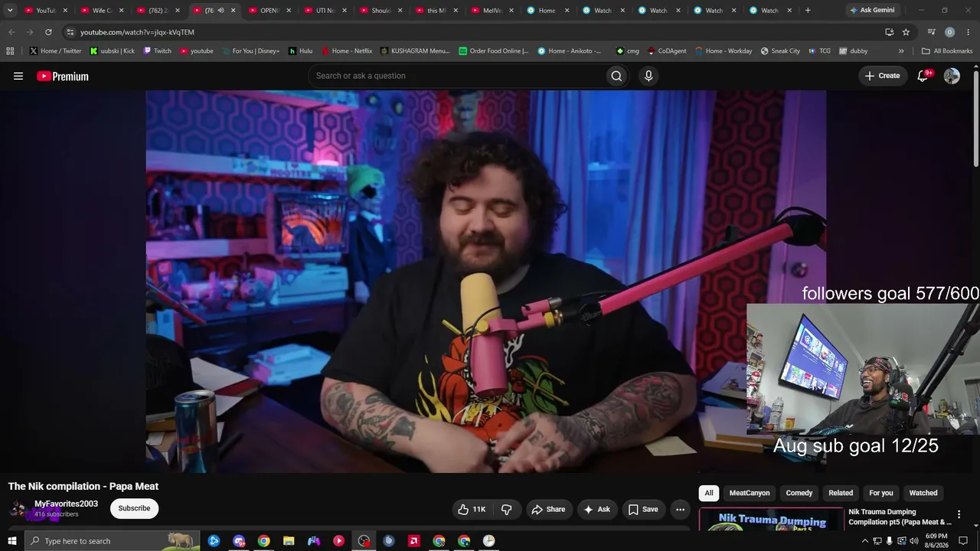Show more bookmarks with the chevron
980x551 pixels.
tap(901, 51)
